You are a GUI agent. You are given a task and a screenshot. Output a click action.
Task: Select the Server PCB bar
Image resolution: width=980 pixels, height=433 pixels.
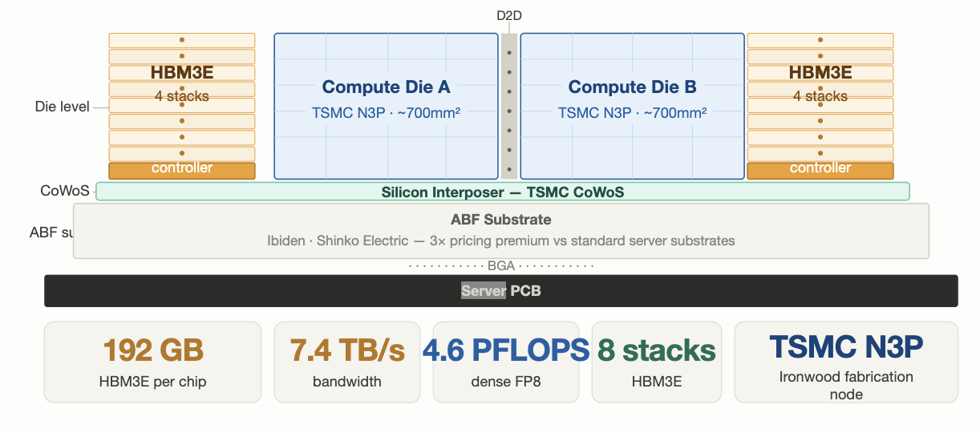(x=501, y=290)
